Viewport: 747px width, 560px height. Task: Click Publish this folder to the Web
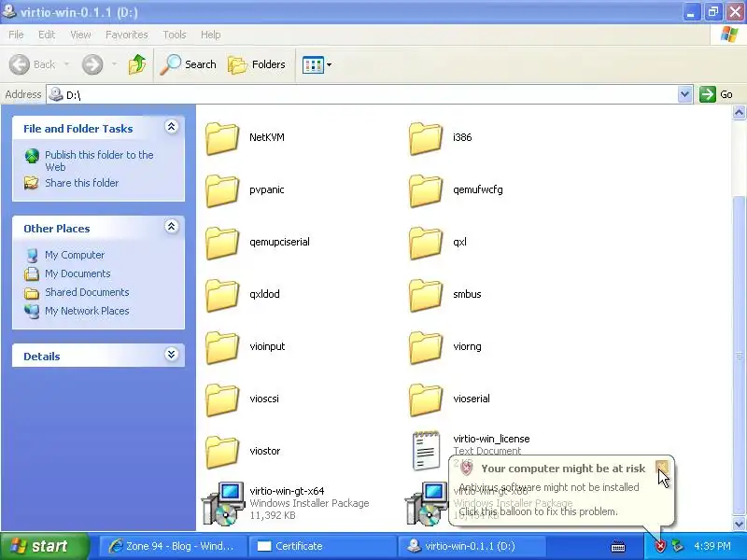(99, 161)
